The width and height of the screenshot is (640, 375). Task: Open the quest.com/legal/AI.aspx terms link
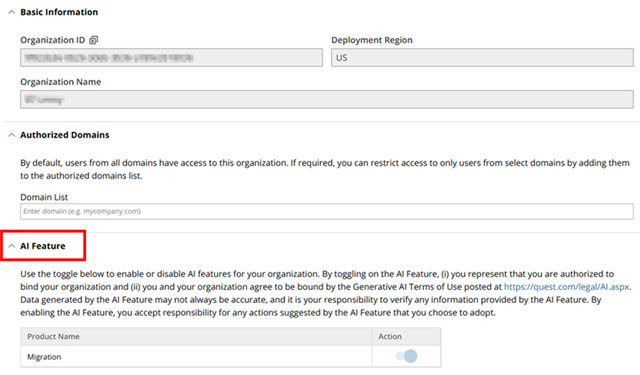click(566, 287)
